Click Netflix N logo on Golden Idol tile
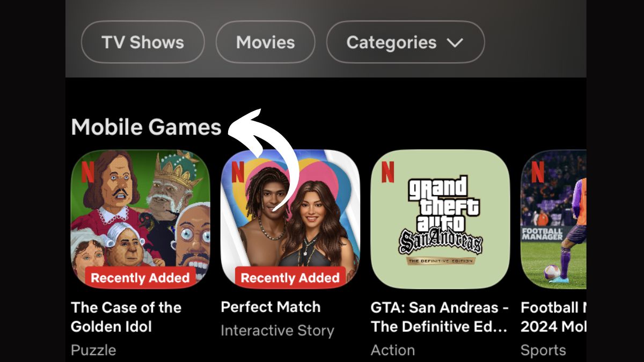Viewport: 644px width, 362px height. pyautogui.click(x=87, y=172)
